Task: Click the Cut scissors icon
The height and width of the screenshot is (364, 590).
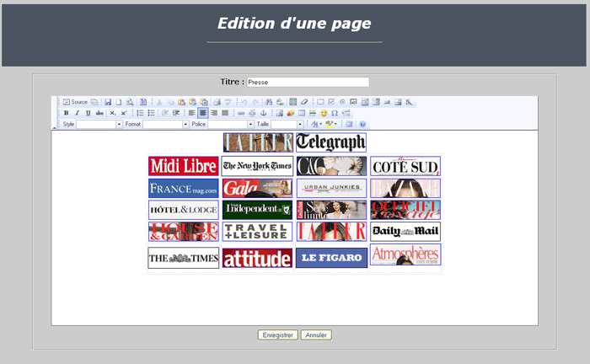Action: tap(159, 102)
